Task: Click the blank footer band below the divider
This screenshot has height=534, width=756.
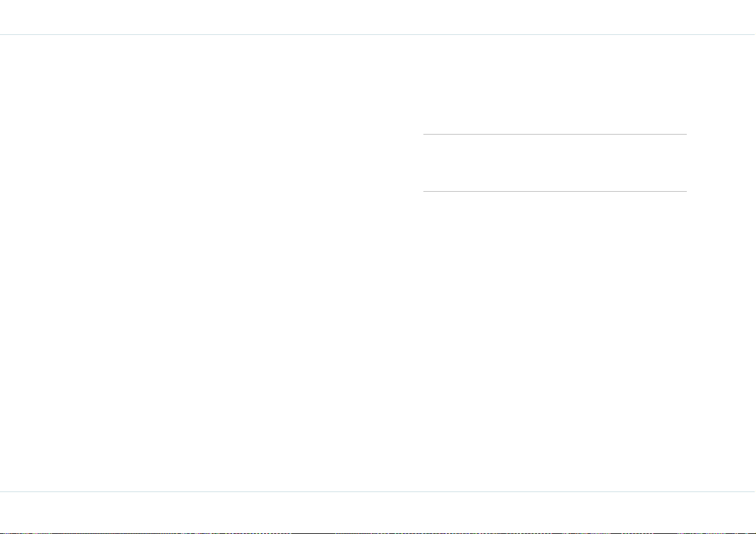Action: tap(378, 511)
